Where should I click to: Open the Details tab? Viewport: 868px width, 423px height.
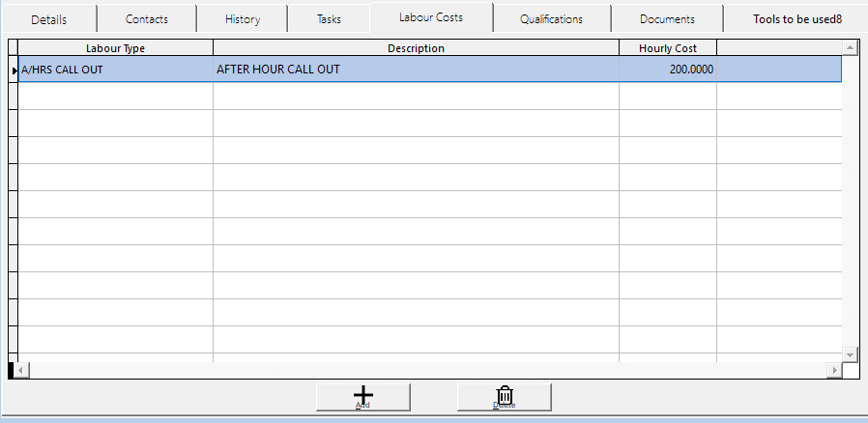click(x=48, y=18)
